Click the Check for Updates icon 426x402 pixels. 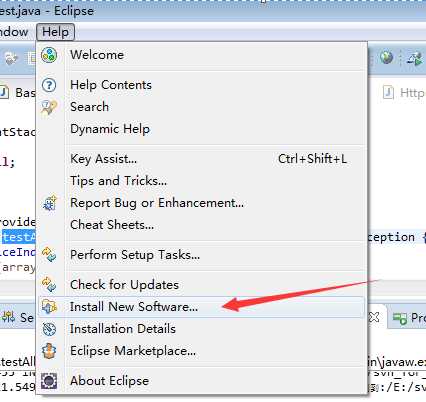[x=49, y=285]
